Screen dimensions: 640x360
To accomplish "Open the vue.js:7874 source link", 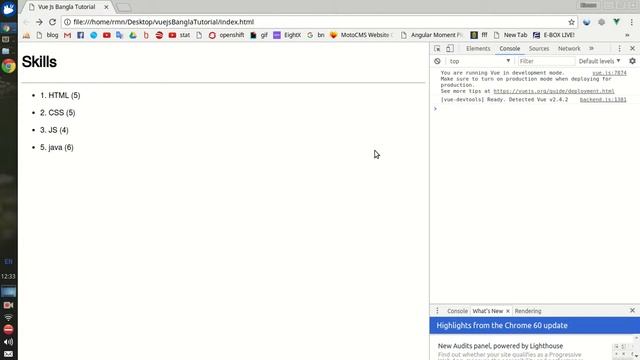I will click(x=609, y=73).
